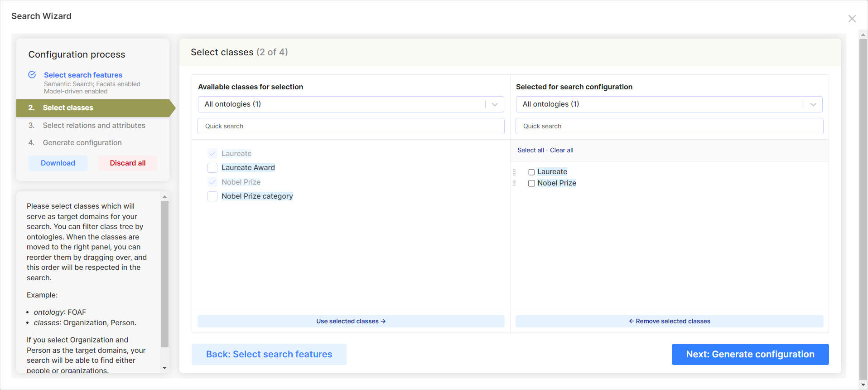Screen dimensions: 868x390
Task: Open step 3 Select relations and attributes
Action: coord(94,125)
